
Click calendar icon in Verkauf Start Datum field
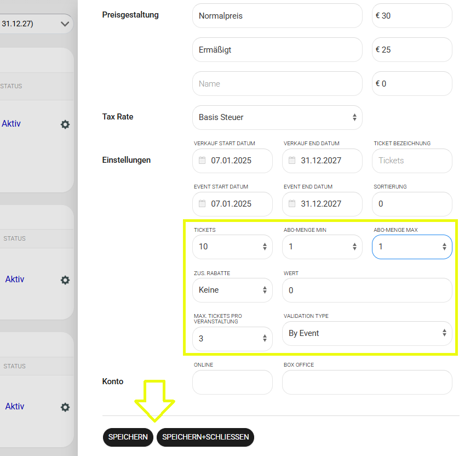click(203, 161)
